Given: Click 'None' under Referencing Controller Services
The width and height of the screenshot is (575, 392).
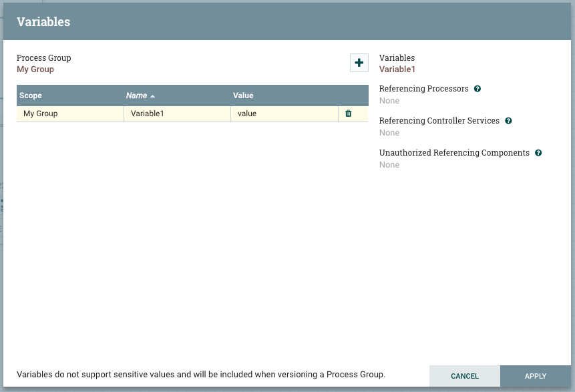Looking at the screenshot, I should [x=389, y=133].
